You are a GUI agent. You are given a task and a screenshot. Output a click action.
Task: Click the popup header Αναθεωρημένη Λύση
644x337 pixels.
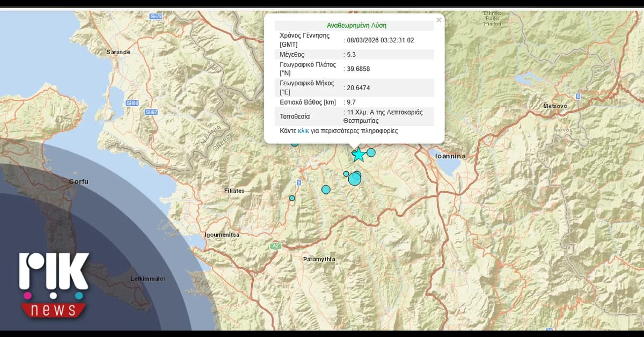[x=356, y=25]
